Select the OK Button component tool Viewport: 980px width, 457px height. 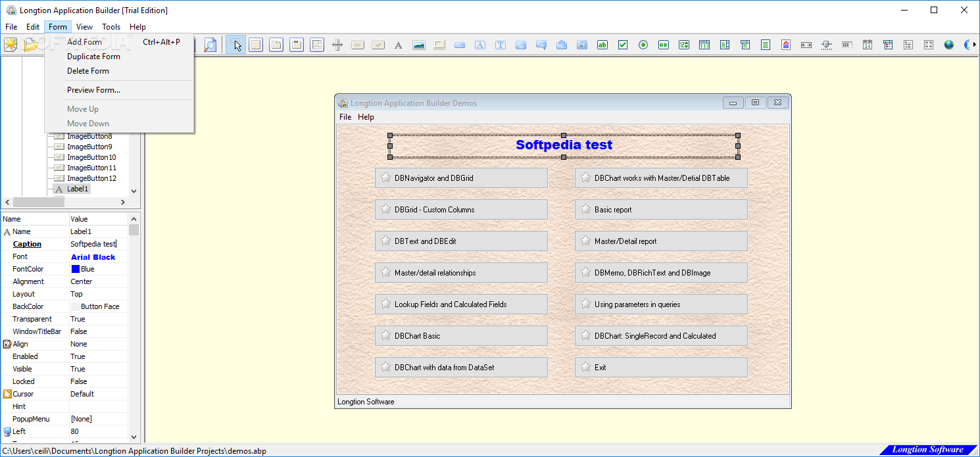358,45
